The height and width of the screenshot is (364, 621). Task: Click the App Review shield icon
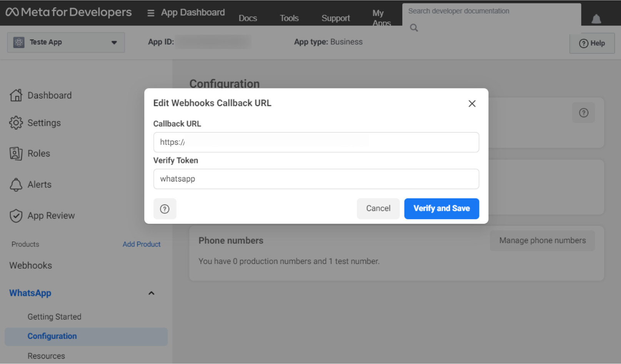[16, 216]
